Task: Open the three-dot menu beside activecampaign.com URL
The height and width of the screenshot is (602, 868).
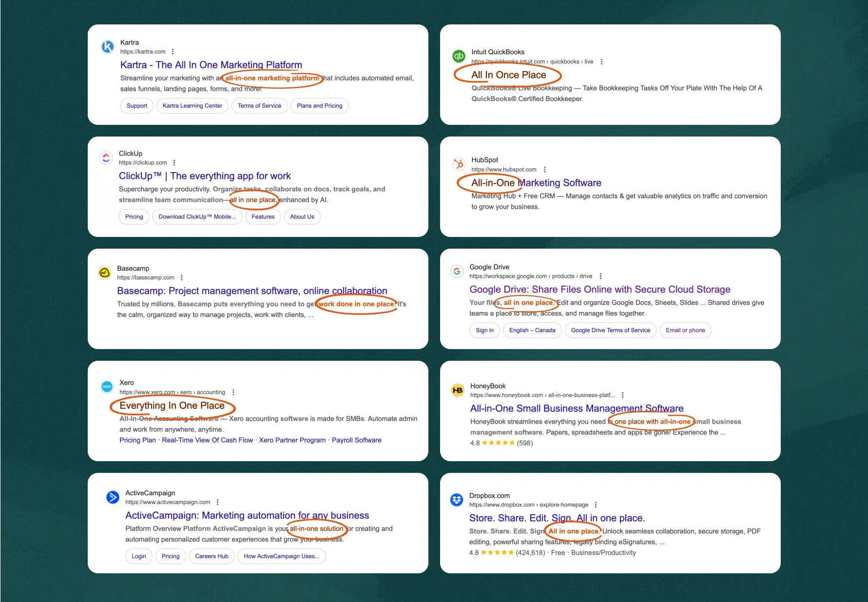Action: [x=217, y=502]
